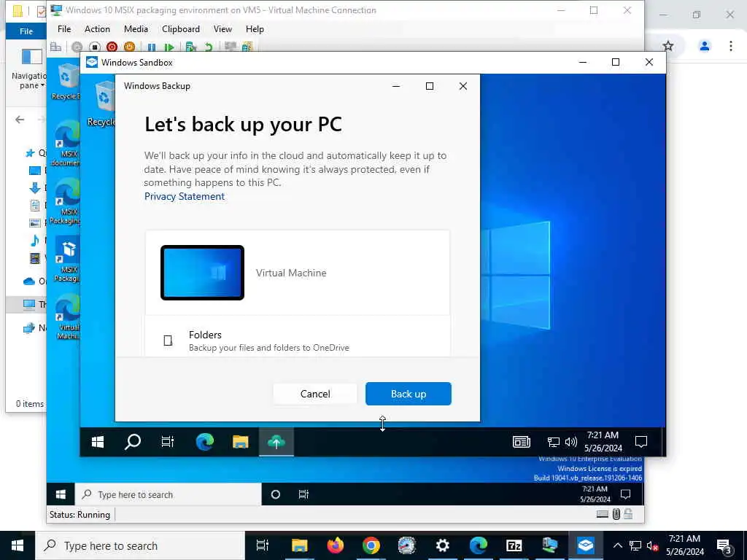This screenshot has height=560, width=747.
Task: Open the Sandbox notification center icon
Action: coord(641,442)
